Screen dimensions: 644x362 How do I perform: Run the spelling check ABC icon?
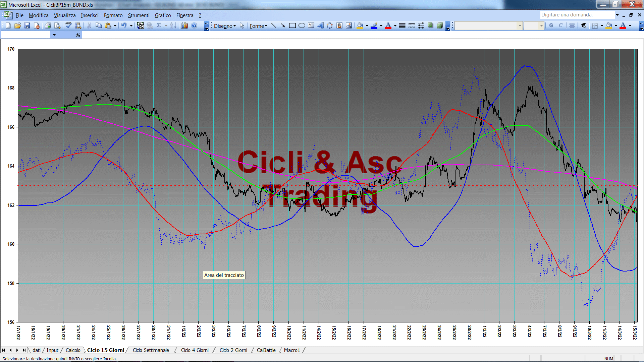pyautogui.click(x=68, y=25)
